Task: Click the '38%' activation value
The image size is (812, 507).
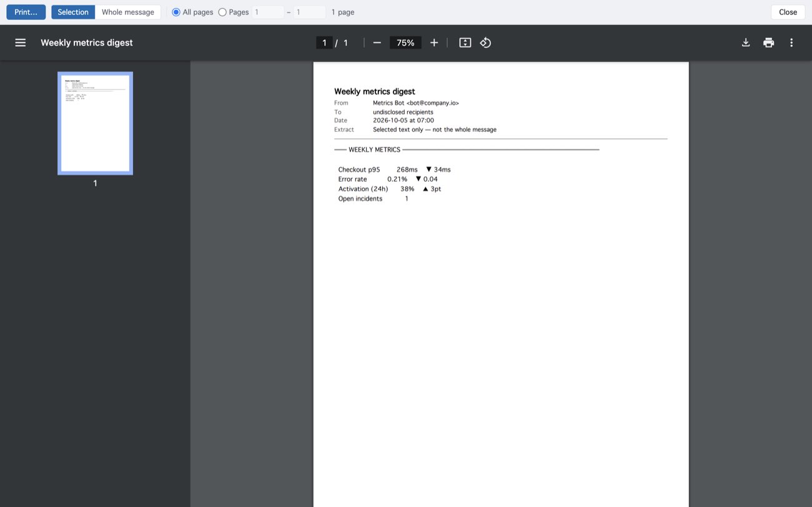Action: [407, 189]
